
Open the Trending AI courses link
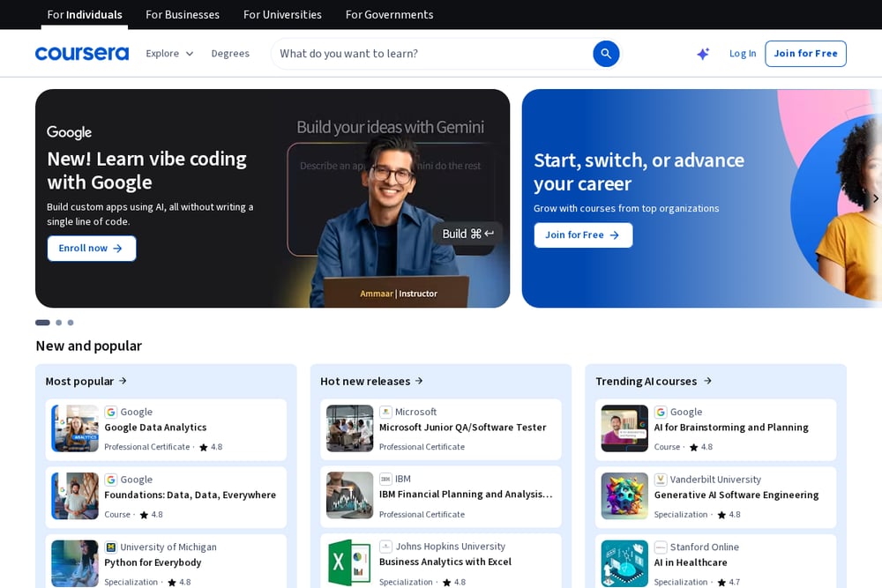654,381
